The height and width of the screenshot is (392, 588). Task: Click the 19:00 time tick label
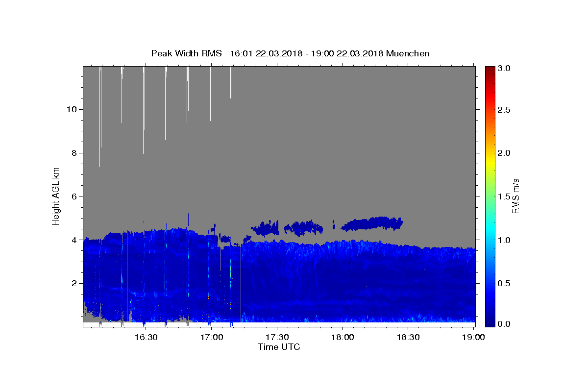click(473, 337)
